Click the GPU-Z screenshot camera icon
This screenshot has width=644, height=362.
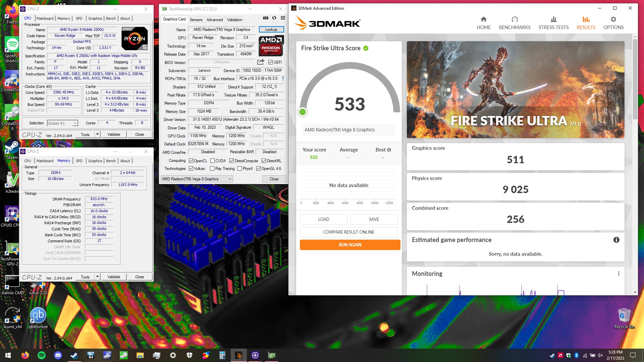(x=265, y=18)
